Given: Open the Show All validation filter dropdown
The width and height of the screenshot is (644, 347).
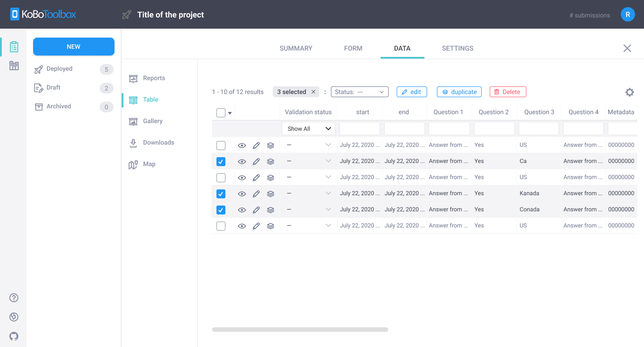Looking at the screenshot, I should (308, 129).
